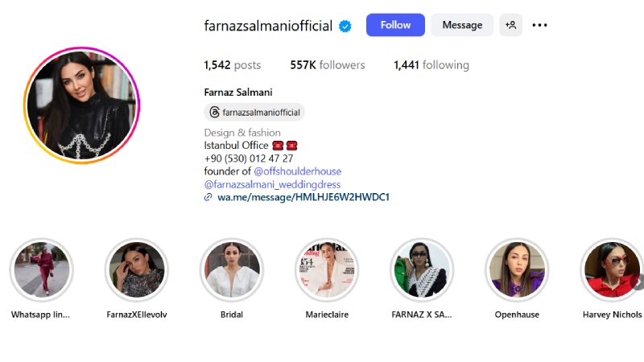View the 1,441 following list
The width and height of the screenshot is (644, 362).
coord(431,65)
